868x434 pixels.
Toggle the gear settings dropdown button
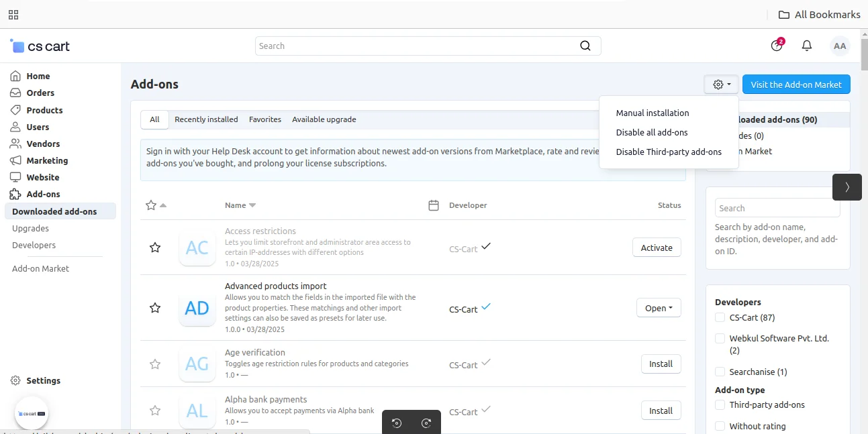point(722,85)
